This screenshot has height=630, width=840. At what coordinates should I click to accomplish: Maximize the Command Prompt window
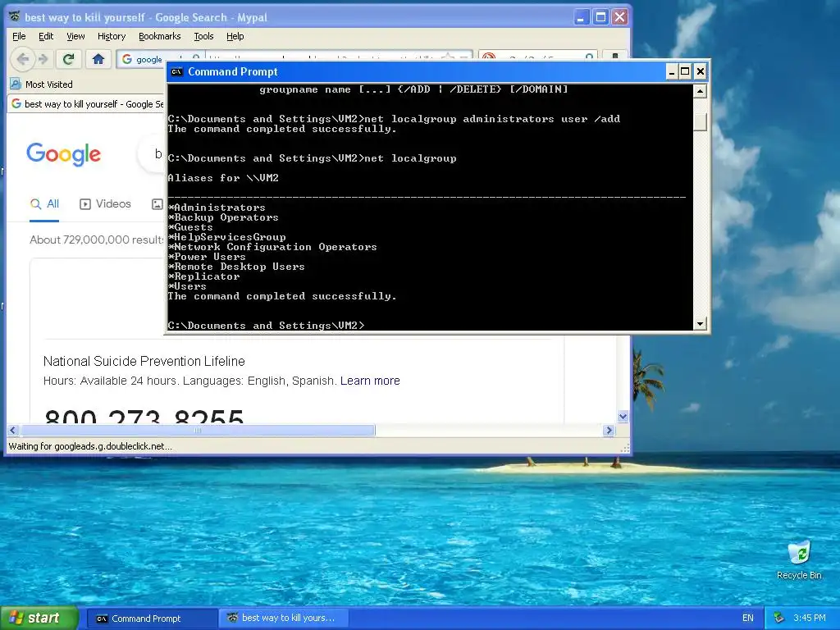[x=685, y=72]
